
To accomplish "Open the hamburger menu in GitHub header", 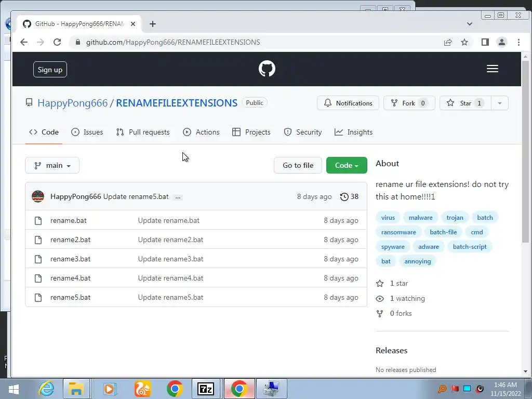I will click(493, 69).
